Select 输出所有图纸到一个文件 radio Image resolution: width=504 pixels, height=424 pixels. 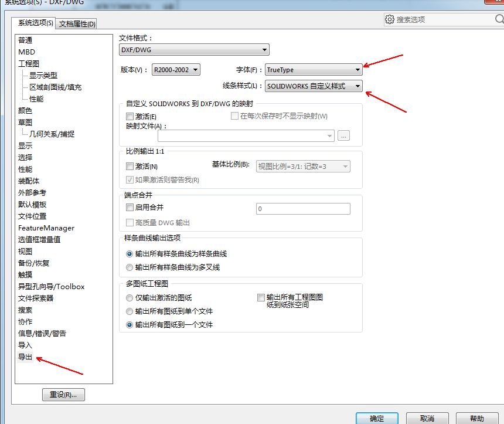click(x=129, y=325)
